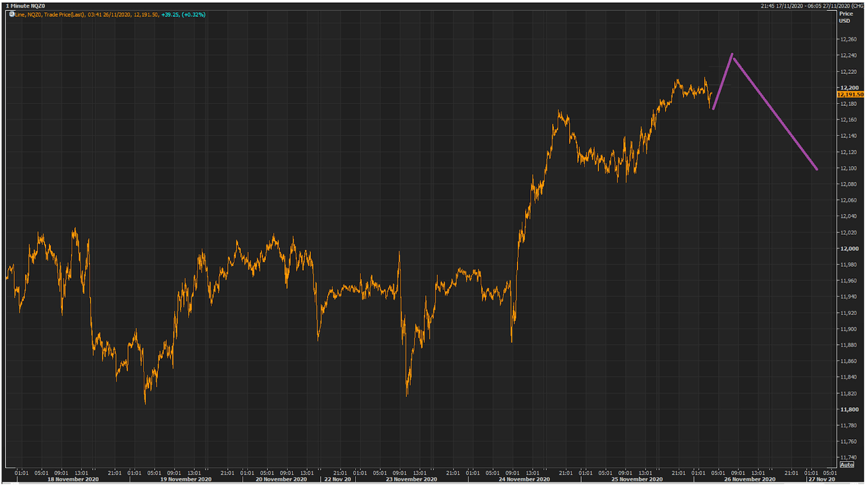Click the 26 November 2020 date label
Viewport: 868px width, 486px height.
pyautogui.click(x=751, y=479)
